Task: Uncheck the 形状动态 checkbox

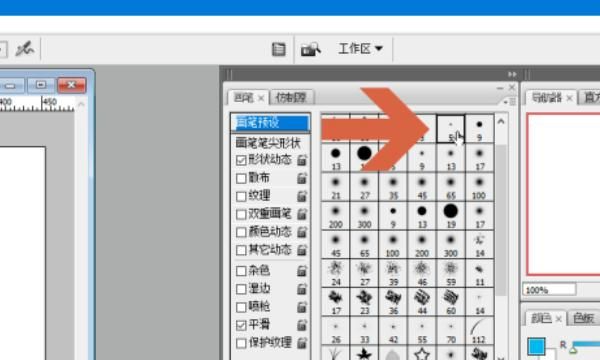Action: [x=241, y=160]
